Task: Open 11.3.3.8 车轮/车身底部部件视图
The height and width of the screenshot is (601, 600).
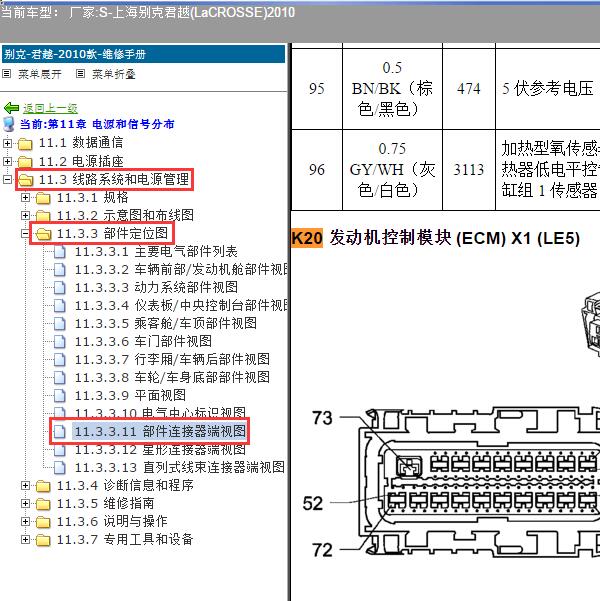Action: click(172, 378)
